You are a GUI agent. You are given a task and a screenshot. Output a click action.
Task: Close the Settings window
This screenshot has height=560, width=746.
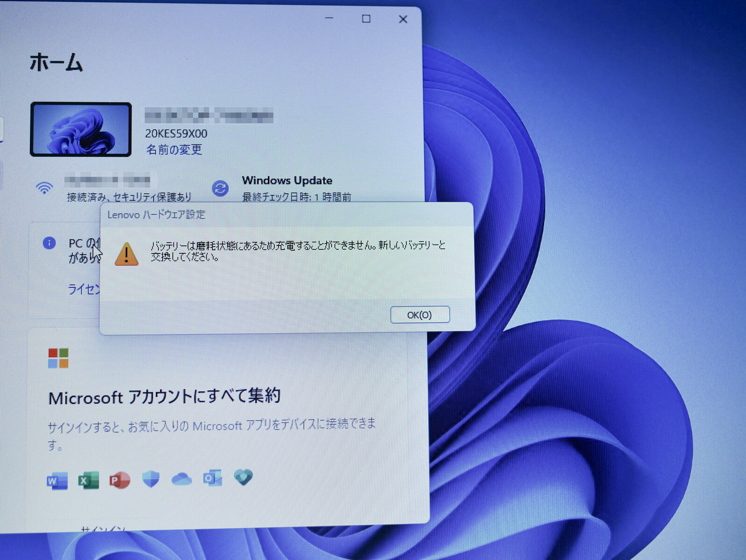(x=403, y=19)
